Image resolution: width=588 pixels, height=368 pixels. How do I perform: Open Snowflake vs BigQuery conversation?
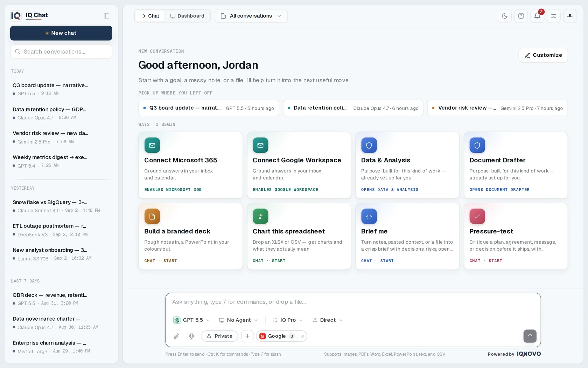point(61,206)
